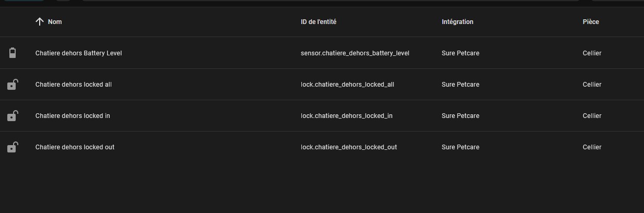
Task: Open the Chatiere dehors locked all entity
Action: pos(73,85)
